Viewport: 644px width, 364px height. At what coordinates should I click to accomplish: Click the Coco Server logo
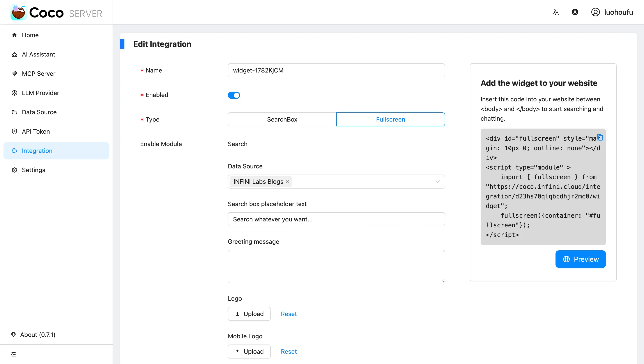(x=57, y=12)
